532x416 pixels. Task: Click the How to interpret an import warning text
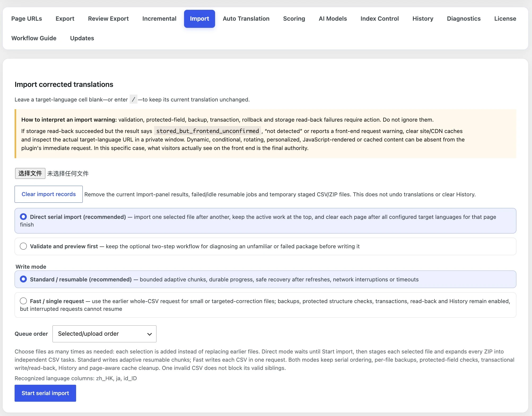coord(69,120)
